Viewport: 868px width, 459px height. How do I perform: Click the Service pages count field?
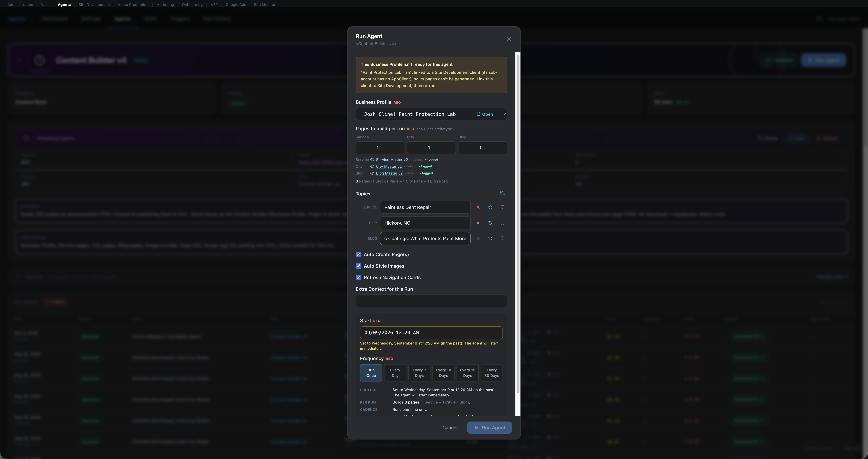[380, 148]
